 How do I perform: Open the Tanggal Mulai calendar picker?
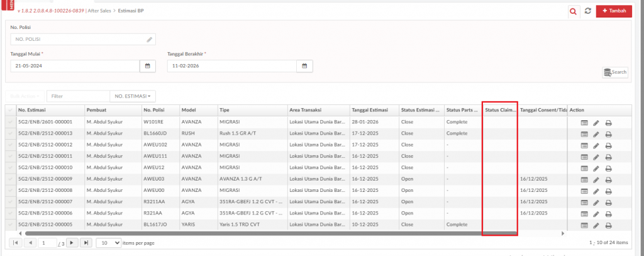[147, 65]
